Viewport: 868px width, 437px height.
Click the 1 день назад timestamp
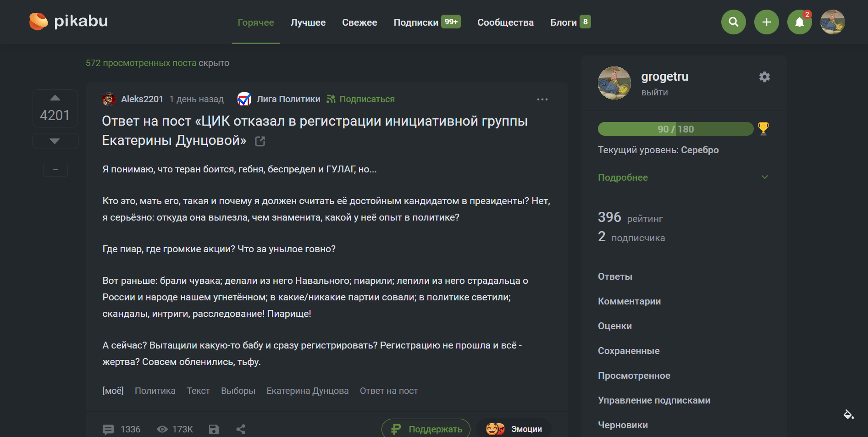197,99
